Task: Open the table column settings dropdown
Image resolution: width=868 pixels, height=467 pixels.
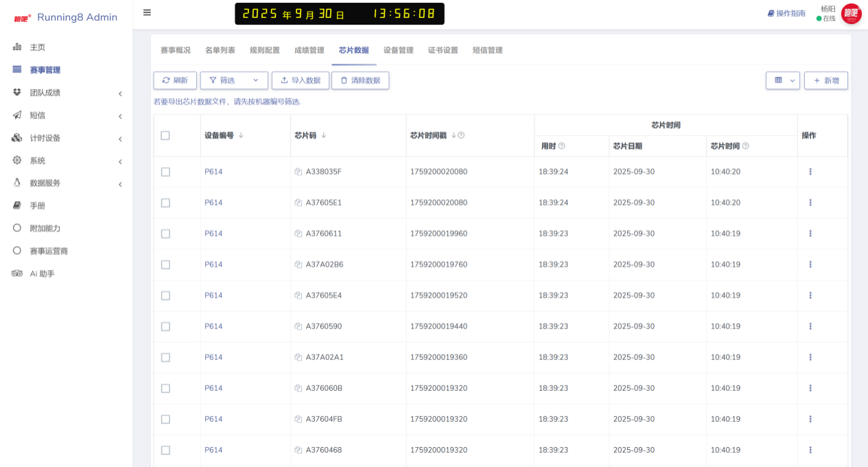Action: [x=782, y=80]
